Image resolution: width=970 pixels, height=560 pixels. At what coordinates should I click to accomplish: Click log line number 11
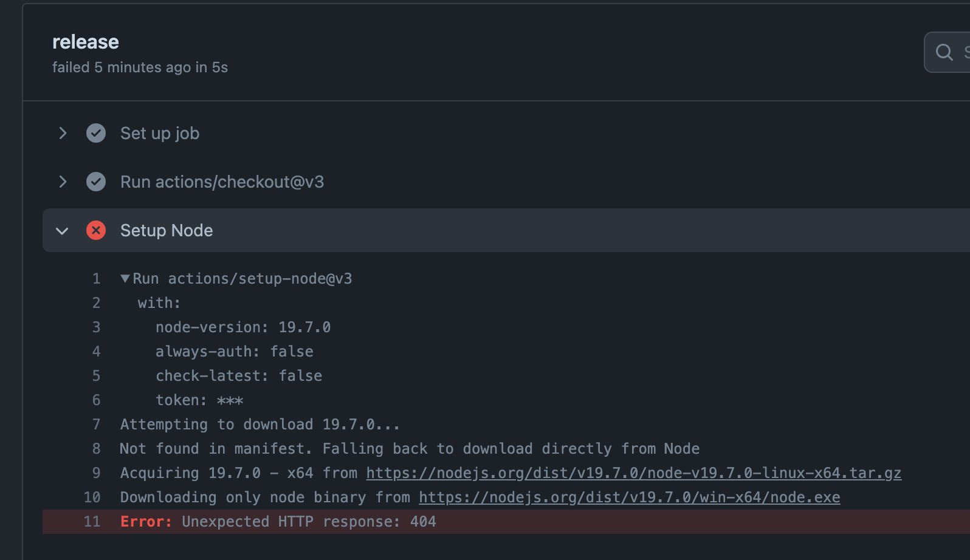92,522
